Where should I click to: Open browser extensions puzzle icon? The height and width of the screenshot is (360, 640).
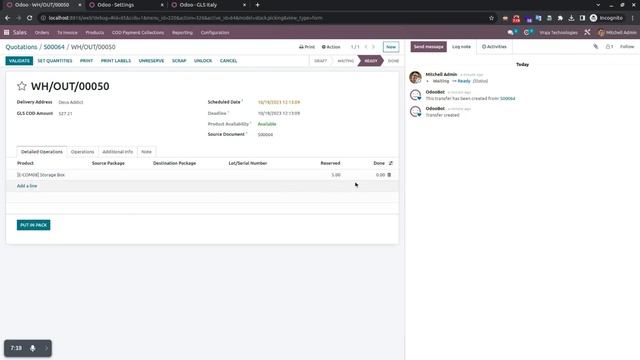[560, 18]
